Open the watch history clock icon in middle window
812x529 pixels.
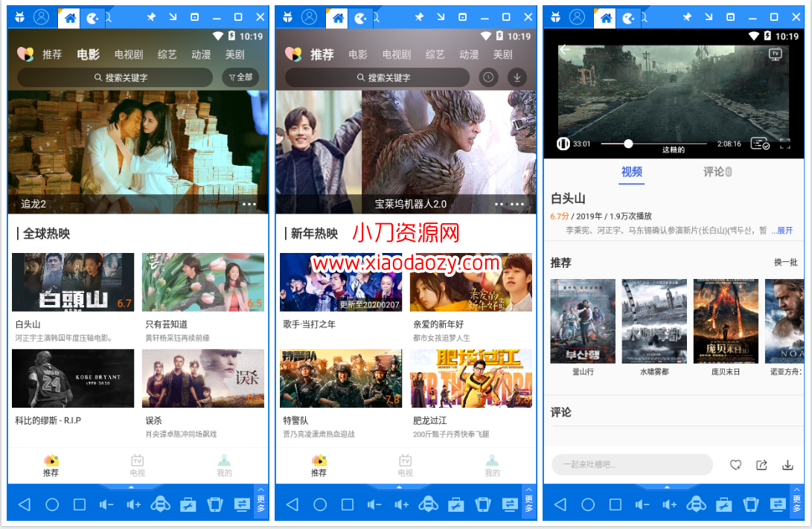coord(487,77)
